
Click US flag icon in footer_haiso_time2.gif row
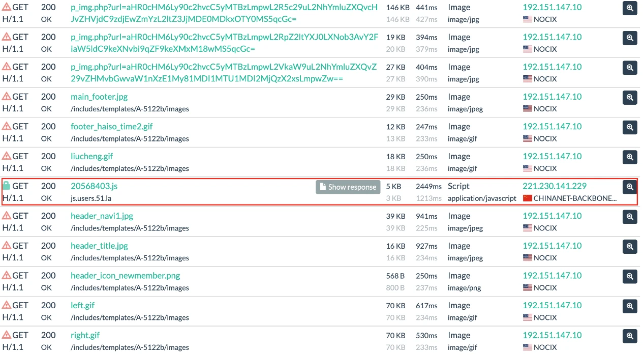527,138
